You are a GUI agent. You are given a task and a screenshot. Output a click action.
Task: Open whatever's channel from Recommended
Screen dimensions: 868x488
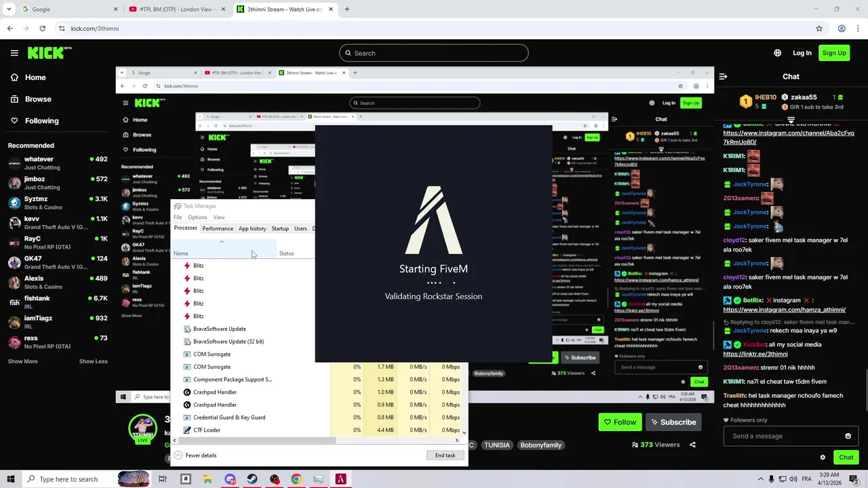point(57,163)
